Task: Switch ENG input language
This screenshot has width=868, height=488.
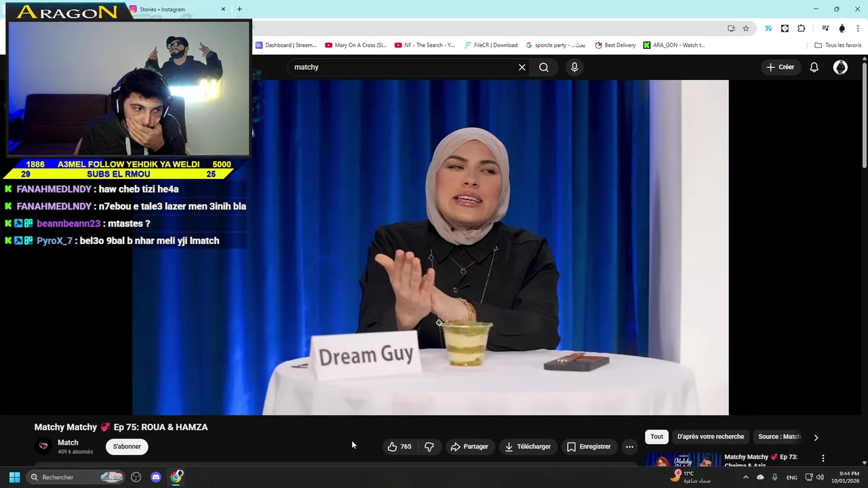Action: point(791,478)
